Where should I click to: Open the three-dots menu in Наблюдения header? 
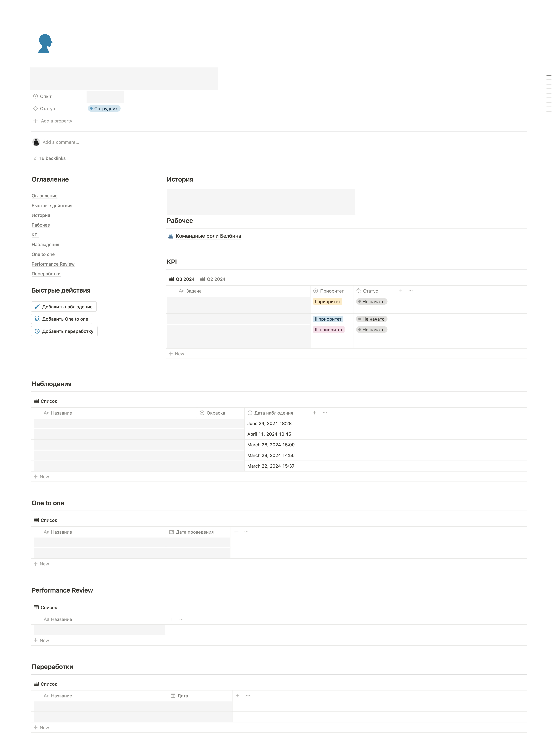pyautogui.click(x=325, y=413)
